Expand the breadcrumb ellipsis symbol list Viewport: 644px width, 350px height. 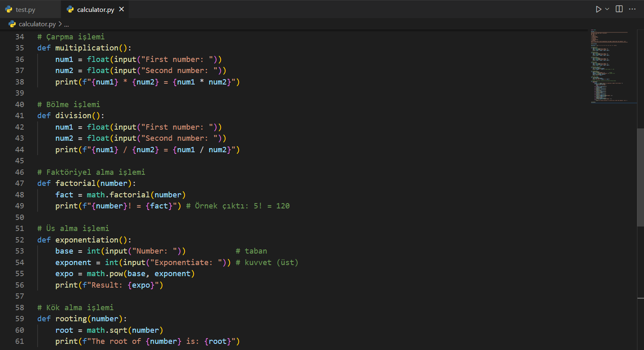[66, 24]
